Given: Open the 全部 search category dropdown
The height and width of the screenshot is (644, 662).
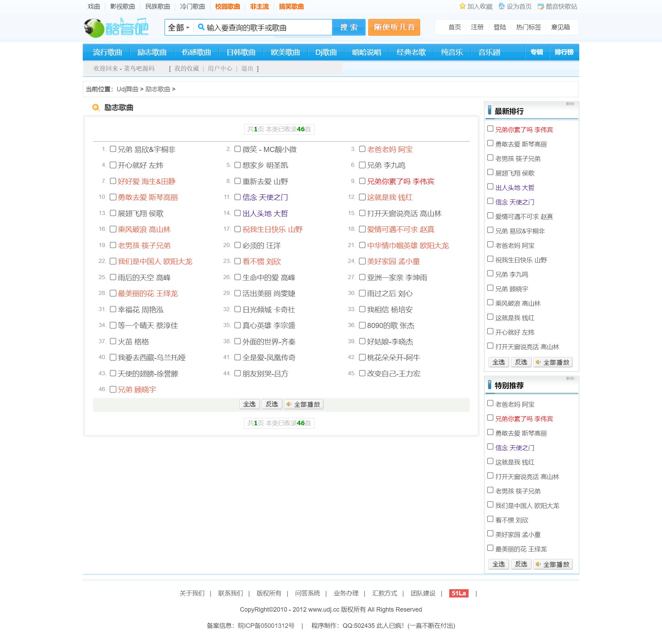Looking at the screenshot, I should click(179, 28).
